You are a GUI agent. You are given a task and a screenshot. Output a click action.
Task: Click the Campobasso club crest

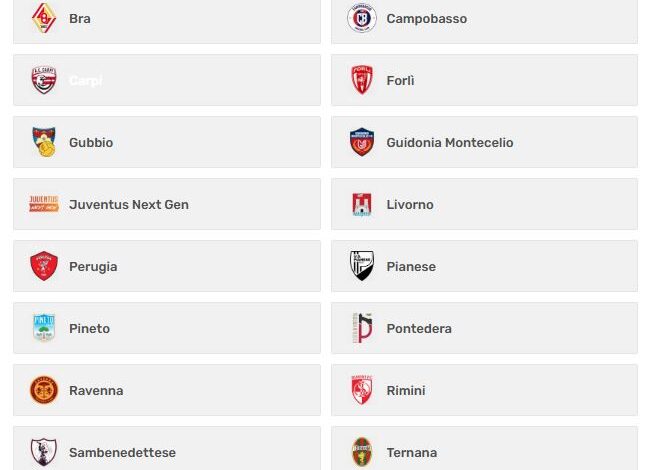coord(361,18)
